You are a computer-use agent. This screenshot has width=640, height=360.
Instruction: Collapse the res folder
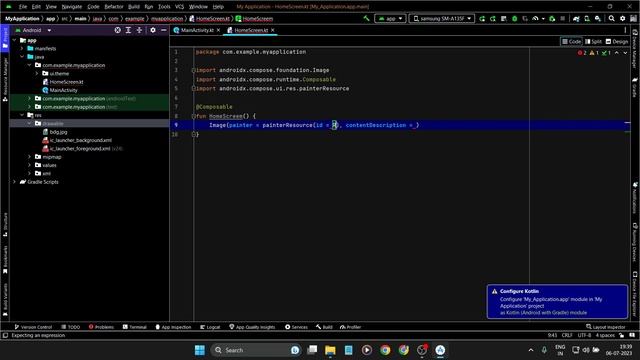22,115
